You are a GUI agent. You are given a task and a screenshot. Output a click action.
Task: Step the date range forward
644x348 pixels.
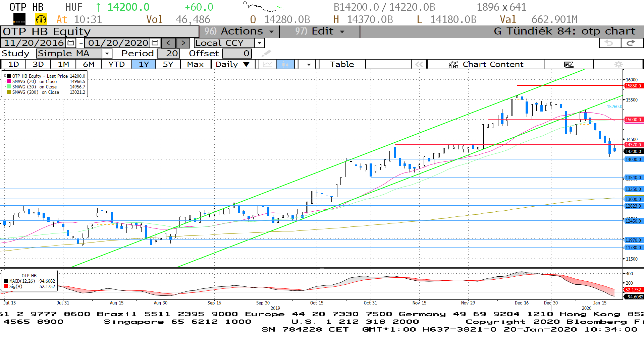(x=183, y=43)
